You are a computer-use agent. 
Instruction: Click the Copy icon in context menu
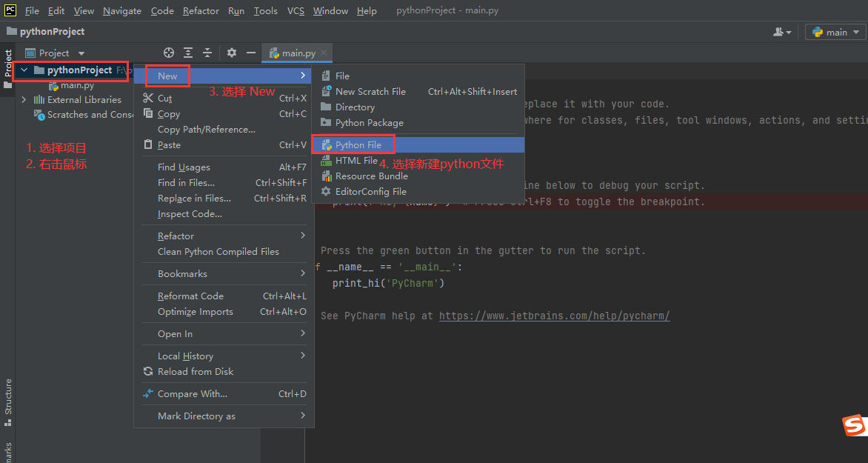pyautogui.click(x=148, y=113)
